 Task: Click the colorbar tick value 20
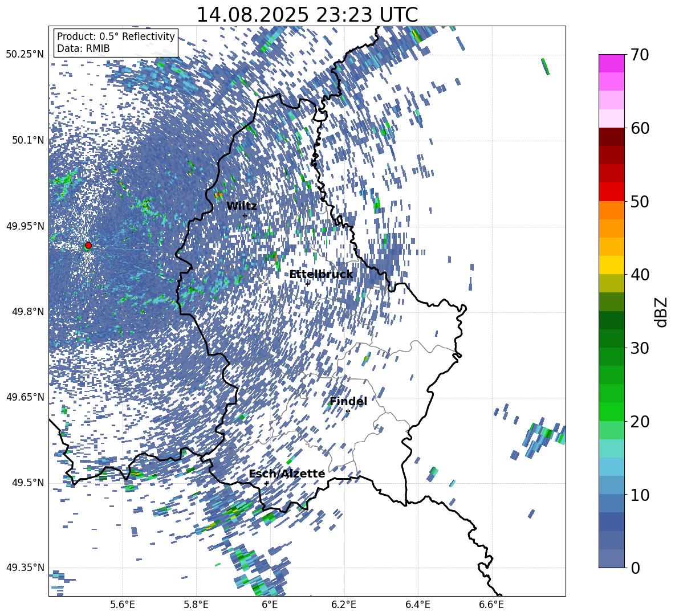639,422
